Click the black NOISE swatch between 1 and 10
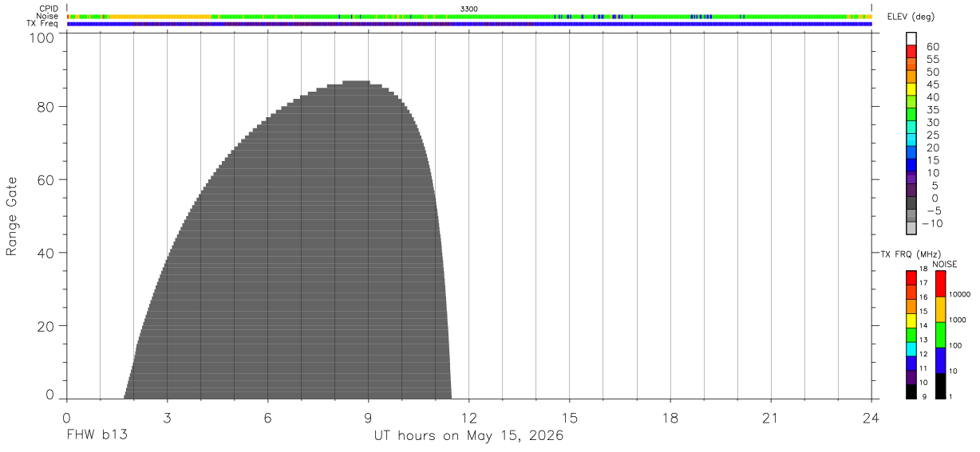This screenshot has height=452, width=980. [941, 386]
